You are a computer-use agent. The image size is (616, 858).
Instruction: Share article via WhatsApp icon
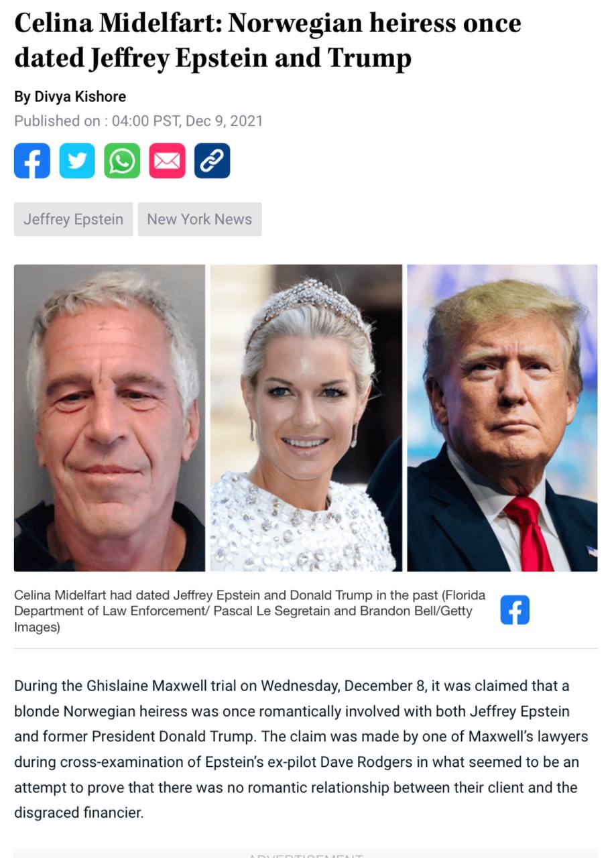(122, 161)
